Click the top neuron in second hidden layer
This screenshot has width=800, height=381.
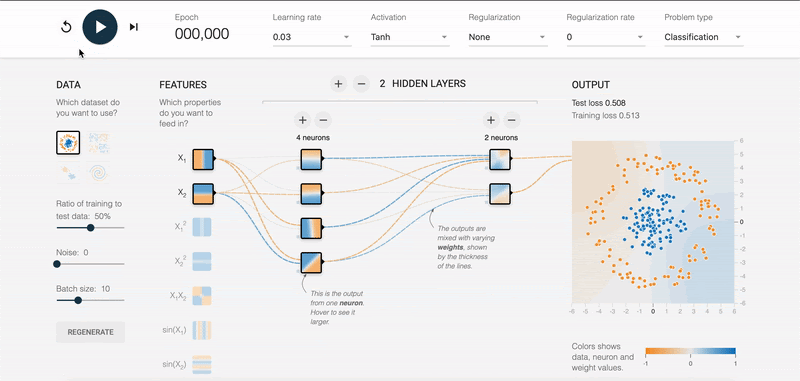(x=499, y=159)
